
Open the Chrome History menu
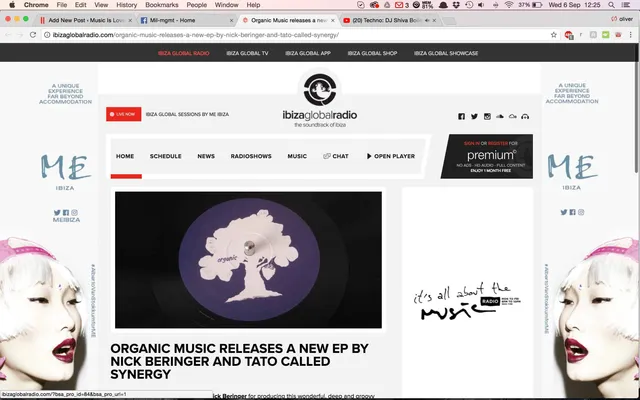127,5
